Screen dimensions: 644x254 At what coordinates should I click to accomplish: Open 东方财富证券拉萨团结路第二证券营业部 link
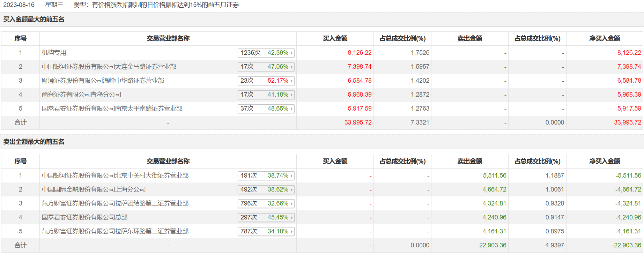point(115,203)
